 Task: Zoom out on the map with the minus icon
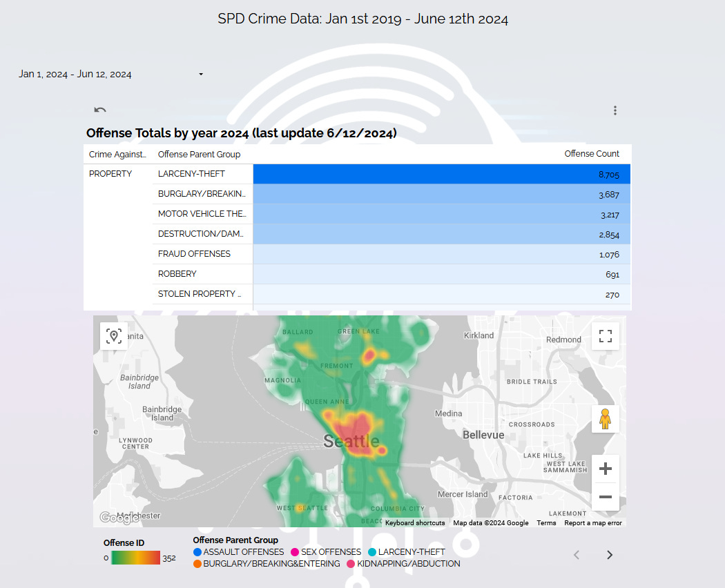[x=605, y=497]
